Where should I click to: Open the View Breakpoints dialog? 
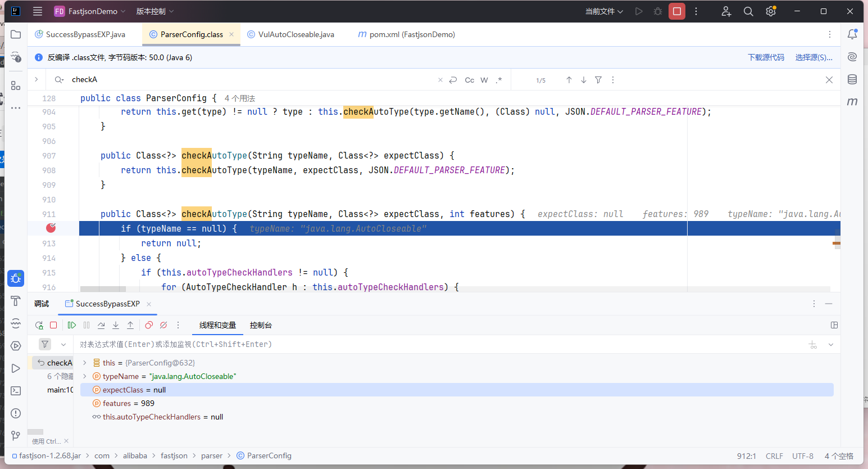pyautogui.click(x=149, y=325)
